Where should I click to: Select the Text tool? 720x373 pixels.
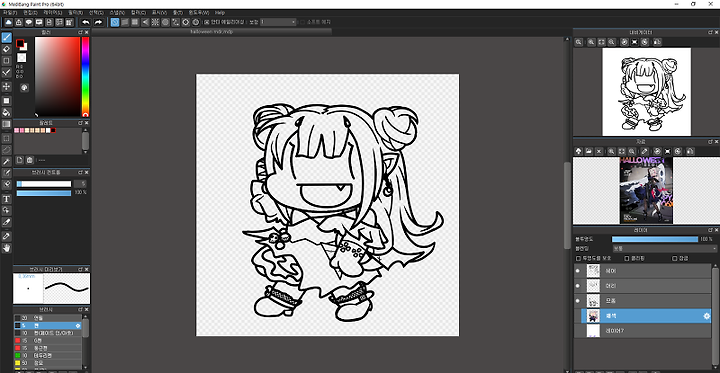coord(6,199)
